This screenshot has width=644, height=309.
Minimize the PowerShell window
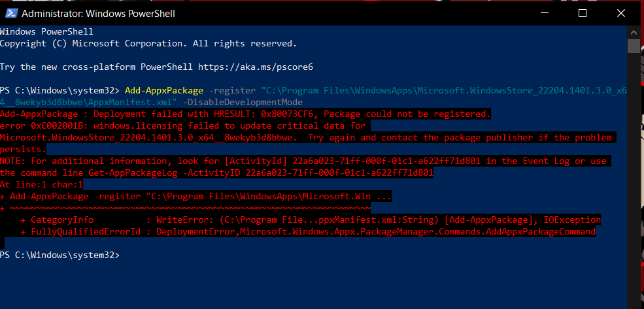(x=543, y=14)
